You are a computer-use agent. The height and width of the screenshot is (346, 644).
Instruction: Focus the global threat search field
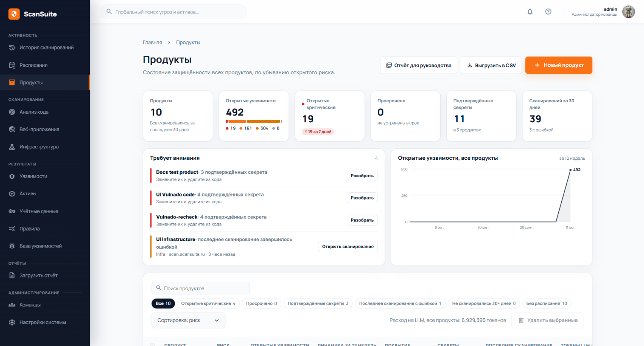pos(173,12)
